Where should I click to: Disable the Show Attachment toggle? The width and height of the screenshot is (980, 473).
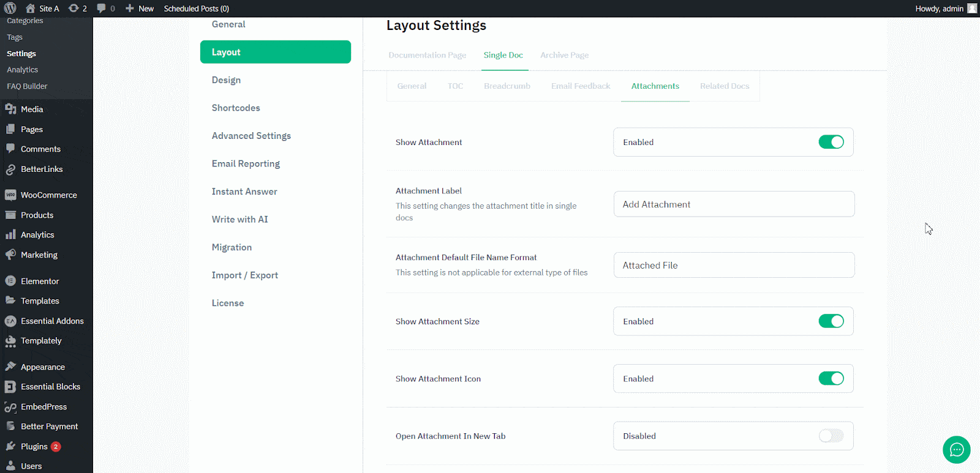831,142
